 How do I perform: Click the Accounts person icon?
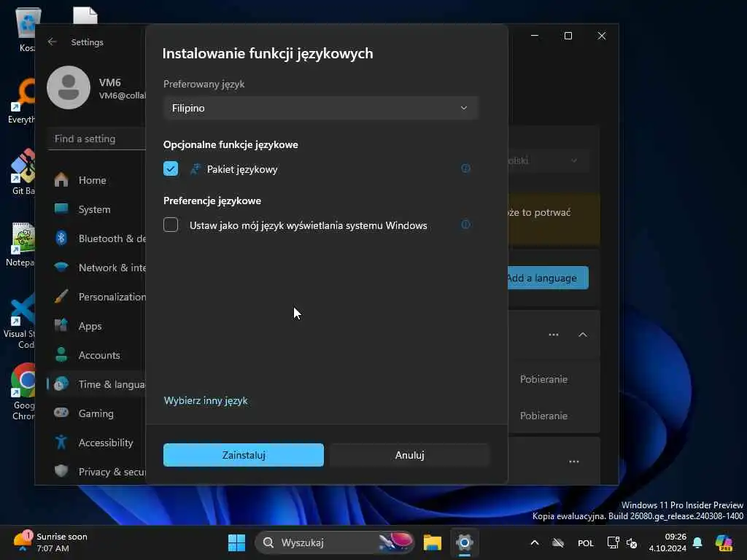pos(61,354)
